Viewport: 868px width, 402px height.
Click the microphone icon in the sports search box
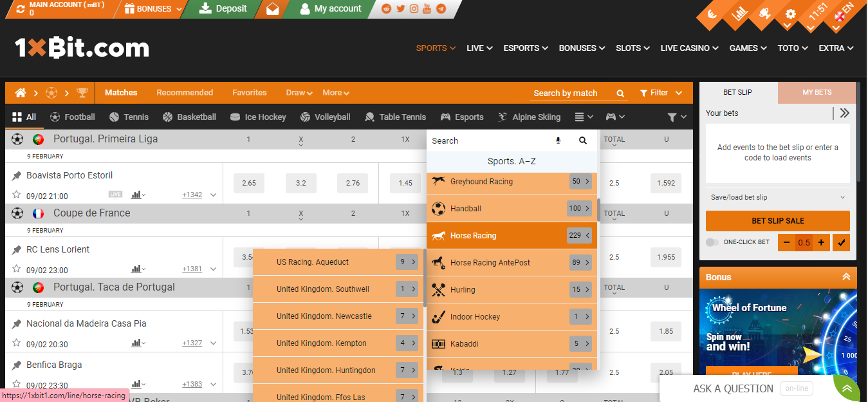pyautogui.click(x=557, y=140)
